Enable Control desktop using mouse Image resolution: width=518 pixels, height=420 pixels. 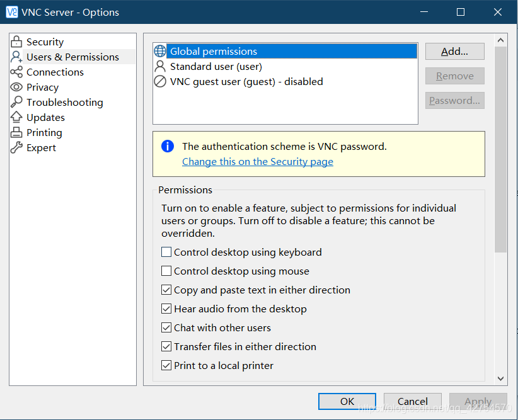point(166,271)
